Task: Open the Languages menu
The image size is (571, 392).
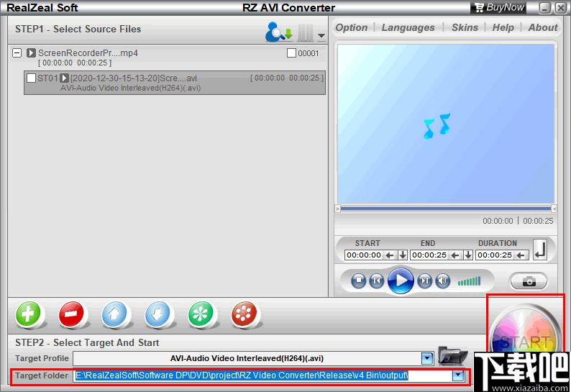Action: click(408, 27)
